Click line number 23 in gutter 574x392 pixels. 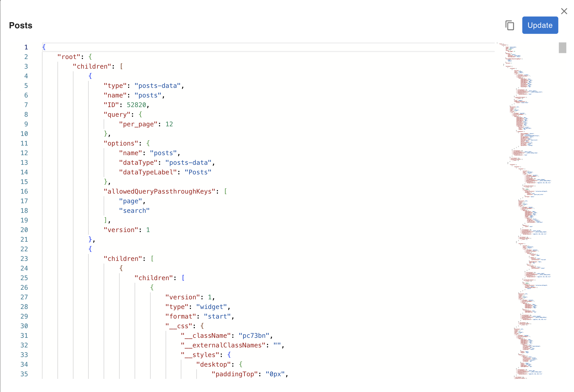[x=24, y=259]
